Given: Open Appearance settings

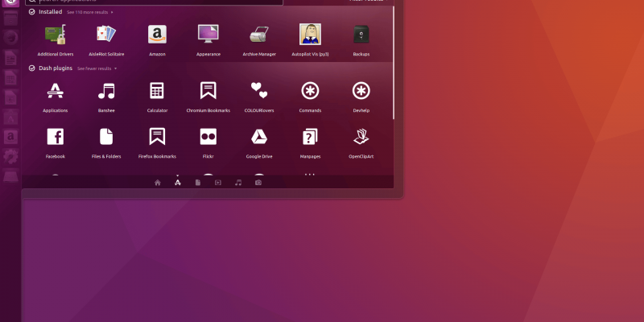Looking at the screenshot, I should pos(208,40).
